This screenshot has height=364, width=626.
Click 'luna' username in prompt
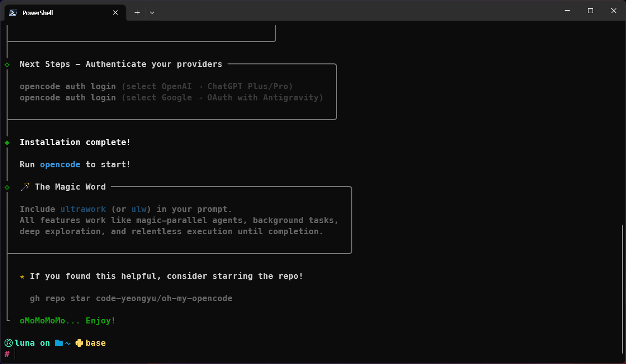tap(25, 343)
